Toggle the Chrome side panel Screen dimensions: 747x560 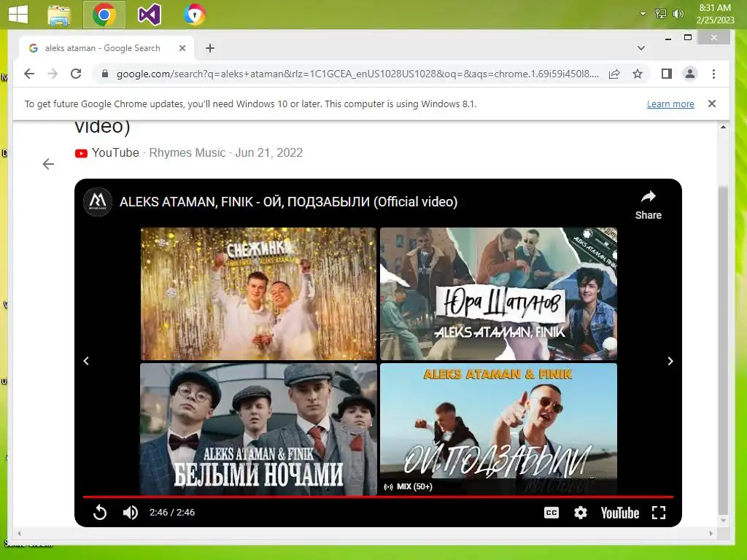pos(667,74)
